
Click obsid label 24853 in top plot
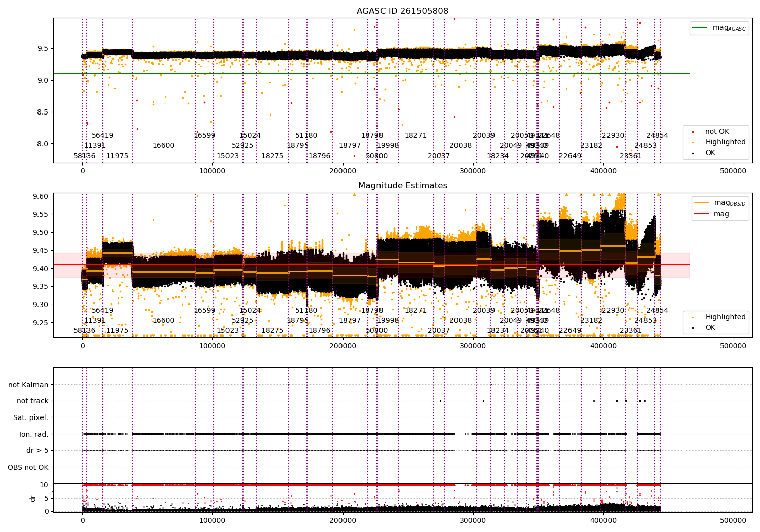(645, 146)
